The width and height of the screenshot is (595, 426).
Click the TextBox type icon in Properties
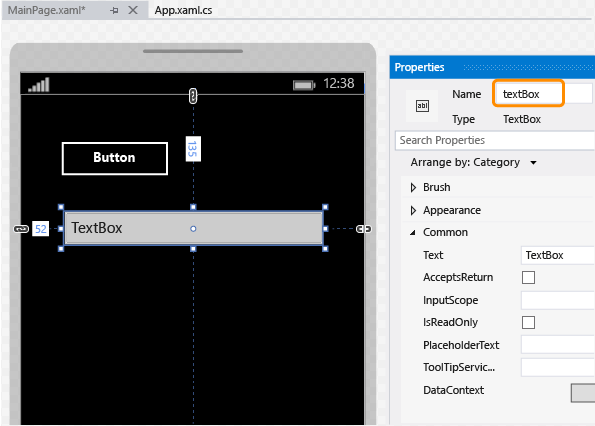point(422,106)
